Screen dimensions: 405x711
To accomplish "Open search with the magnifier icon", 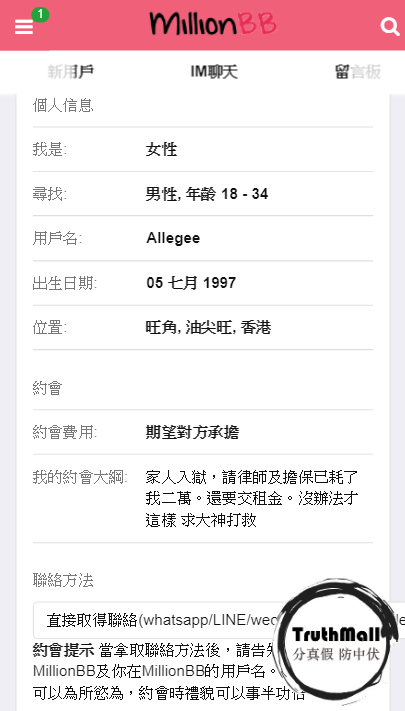I will pos(390,26).
